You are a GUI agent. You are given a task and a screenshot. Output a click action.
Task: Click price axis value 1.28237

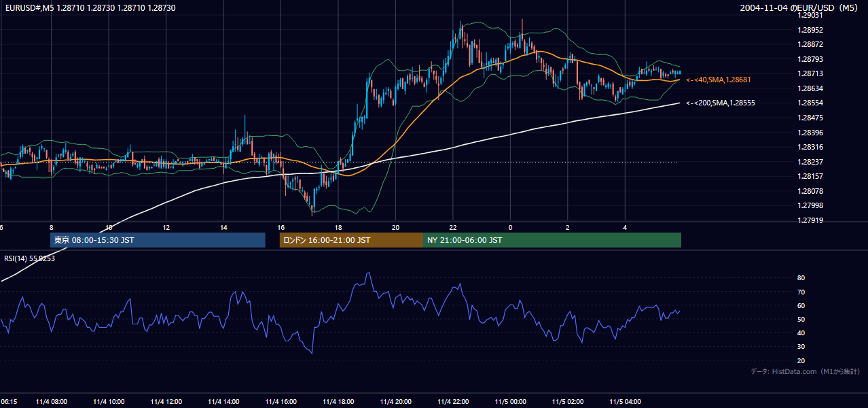(810, 162)
